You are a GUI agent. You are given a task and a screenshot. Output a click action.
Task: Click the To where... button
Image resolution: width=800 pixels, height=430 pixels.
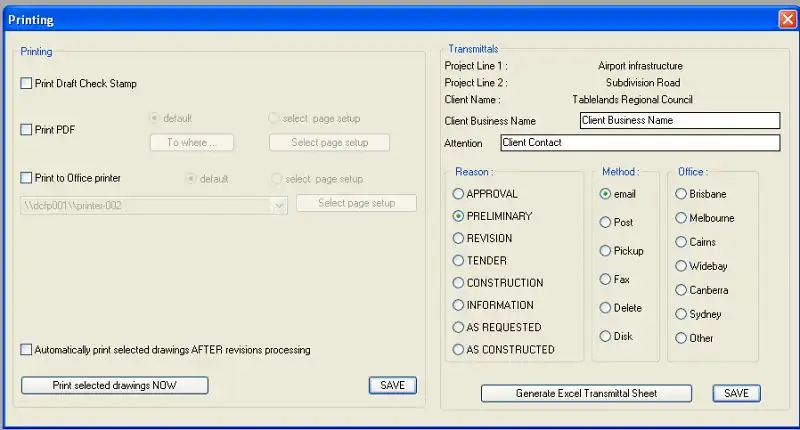pos(192,142)
